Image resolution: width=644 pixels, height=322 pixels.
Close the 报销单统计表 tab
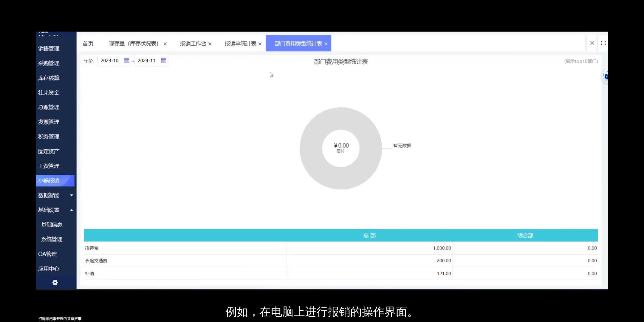point(260,43)
